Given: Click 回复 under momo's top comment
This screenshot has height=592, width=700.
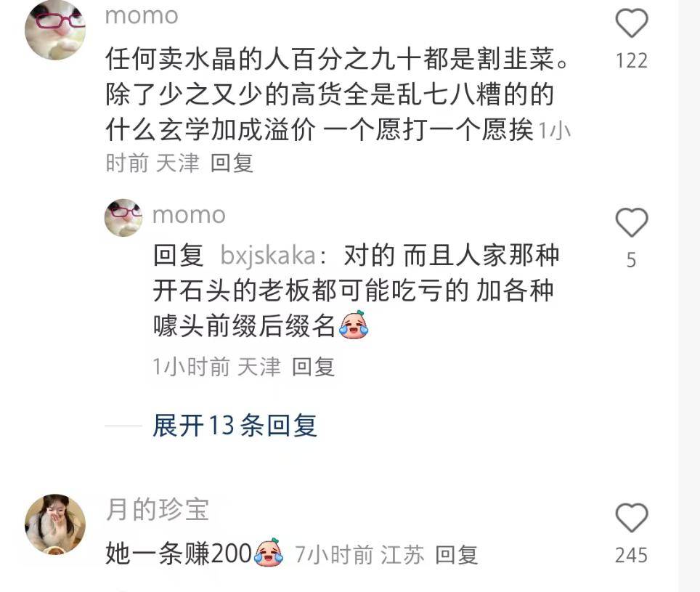Looking at the screenshot, I should 232,163.
